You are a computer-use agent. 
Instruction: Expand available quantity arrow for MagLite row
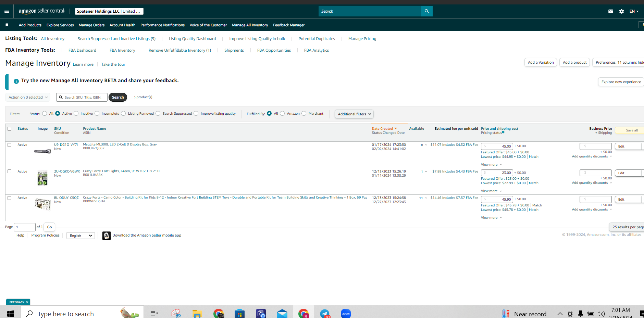click(x=426, y=145)
